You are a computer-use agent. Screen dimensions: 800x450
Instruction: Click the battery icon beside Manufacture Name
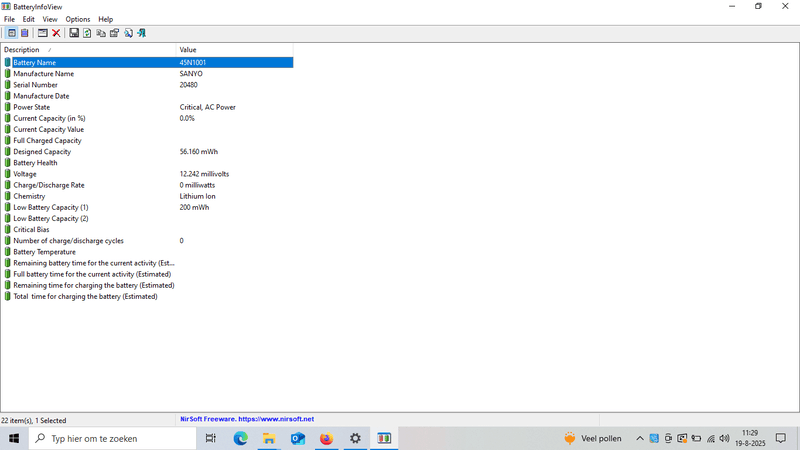pos(7,73)
